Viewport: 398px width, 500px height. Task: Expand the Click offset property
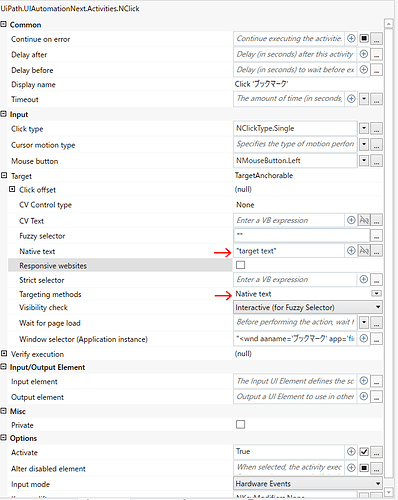tap(12, 189)
